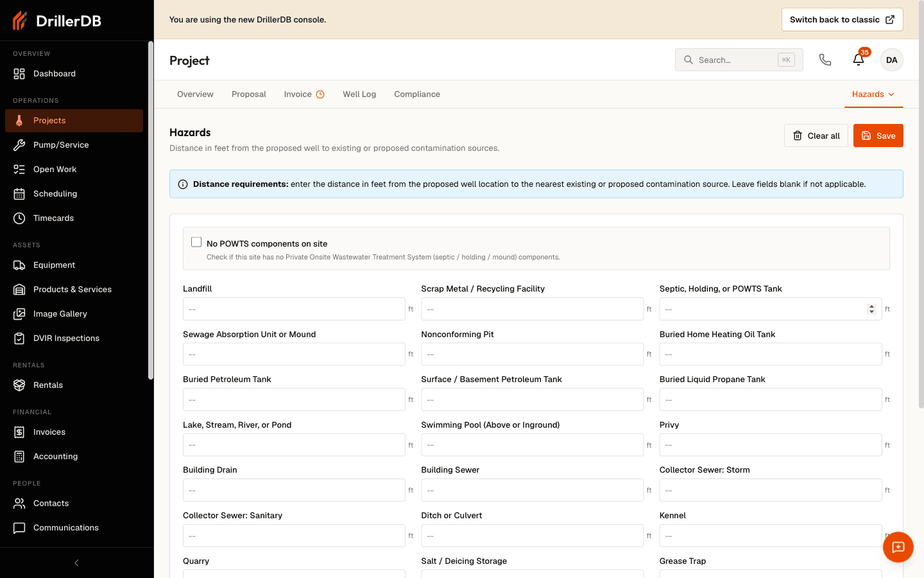This screenshot has width=924, height=578.
Task: Expand the Hazards dropdown tab
Action: [x=873, y=94]
